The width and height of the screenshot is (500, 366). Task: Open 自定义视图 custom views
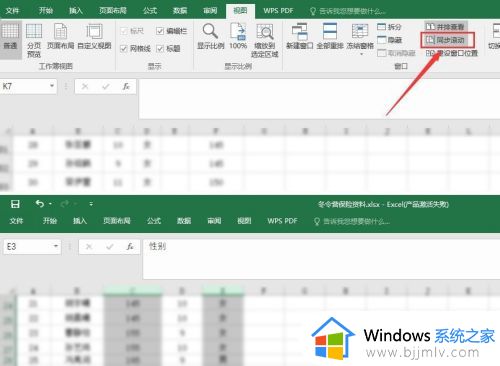pos(94,37)
